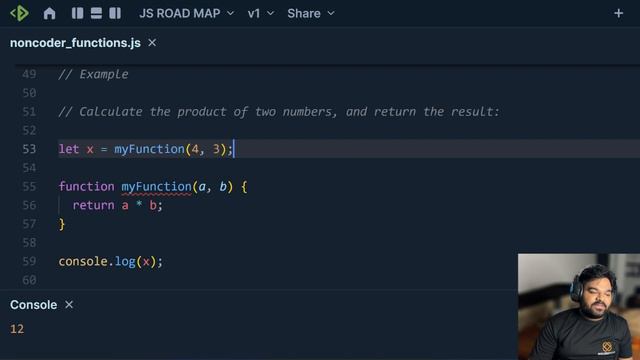This screenshot has height=360, width=640.
Task: Click the 'Calculate the product' comment line
Action: click(279, 111)
